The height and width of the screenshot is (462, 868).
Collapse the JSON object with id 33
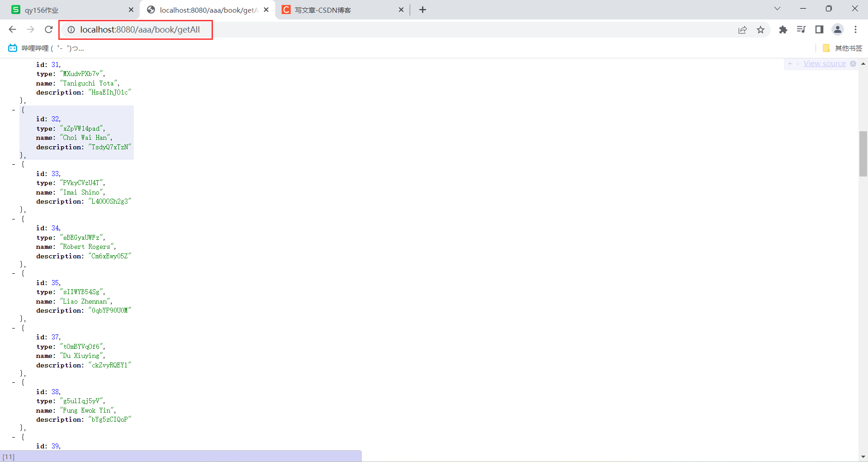(14, 165)
